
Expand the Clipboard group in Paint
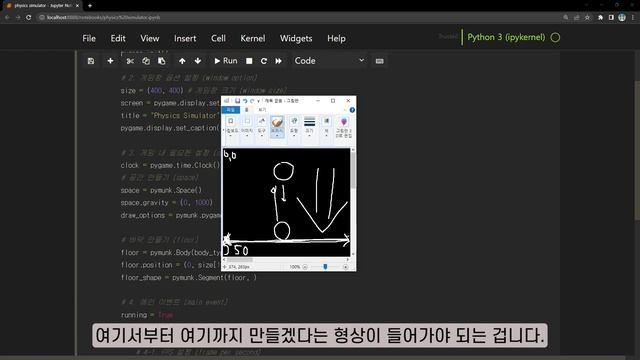(231, 126)
